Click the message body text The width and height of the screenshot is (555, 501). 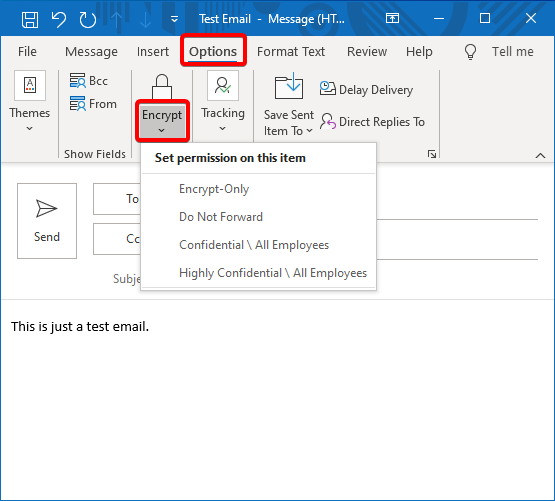pyautogui.click(x=80, y=326)
